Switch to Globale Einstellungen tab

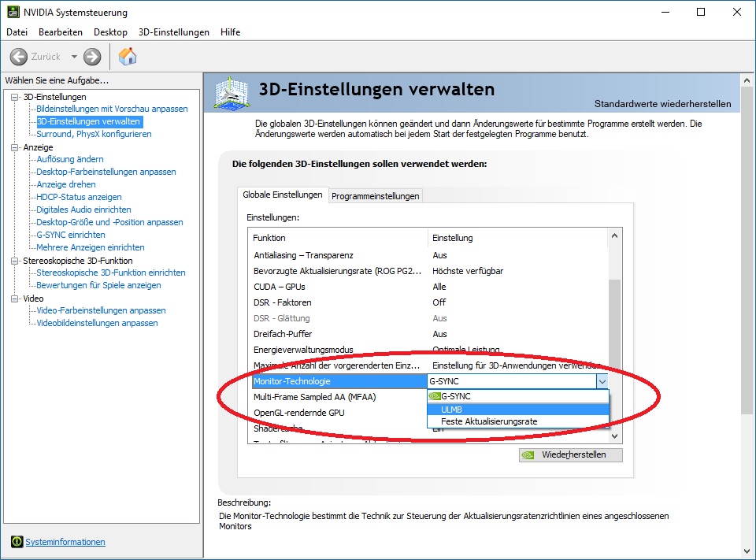283,195
